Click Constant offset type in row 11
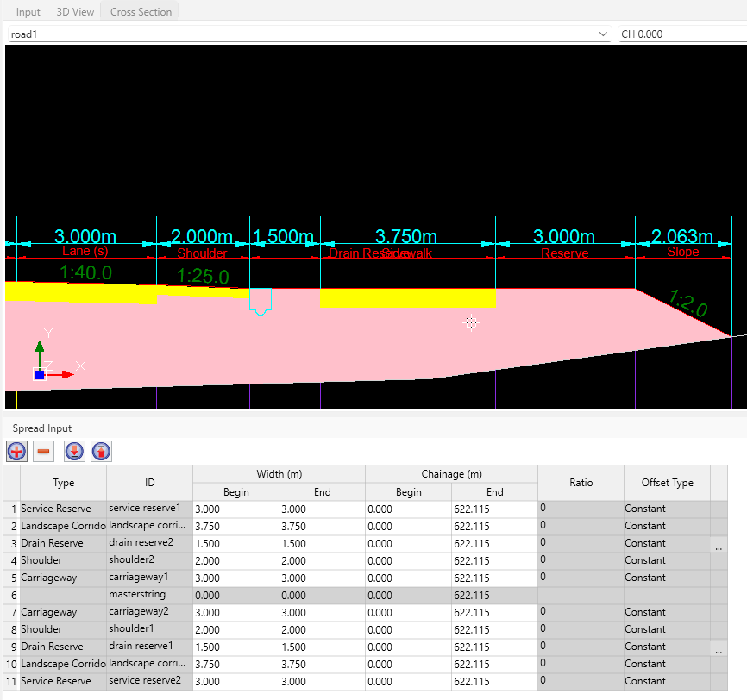The image size is (747, 700). tap(667, 681)
